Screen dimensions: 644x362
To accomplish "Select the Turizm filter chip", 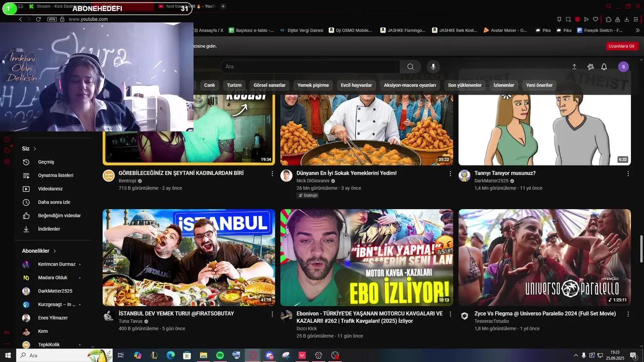I will click(x=234, y=85).
